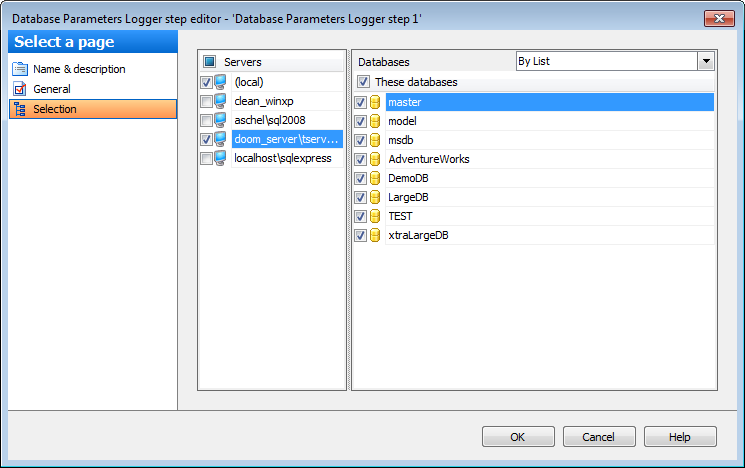Select the AdventureWorks database name
Viewport: 745px width, 468px height.
click(x=429, y=159)
